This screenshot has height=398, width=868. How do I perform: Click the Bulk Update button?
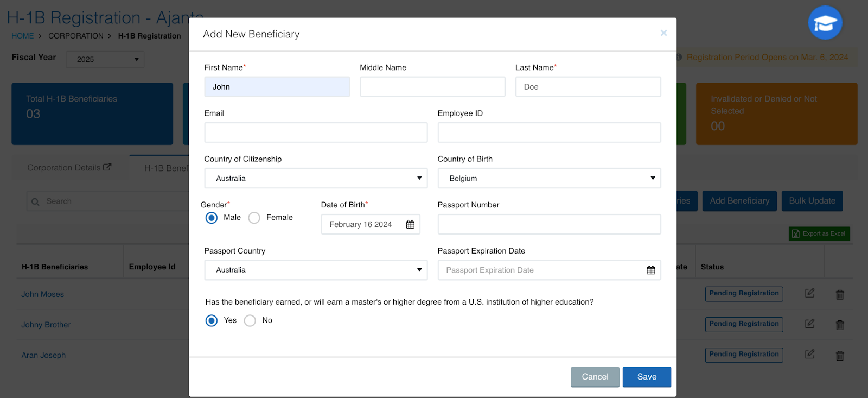[812, 201]
